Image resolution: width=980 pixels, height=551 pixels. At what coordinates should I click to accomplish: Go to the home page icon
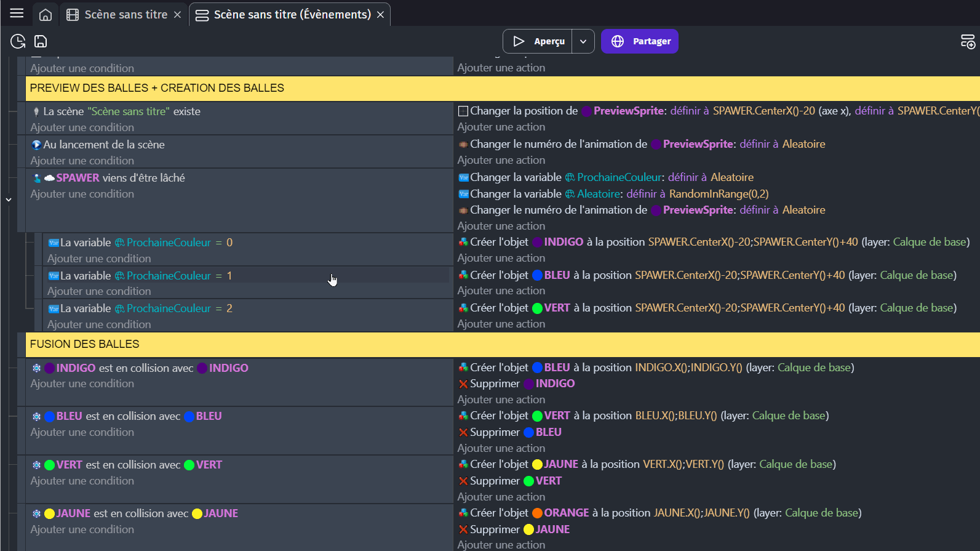click(46, 15)
